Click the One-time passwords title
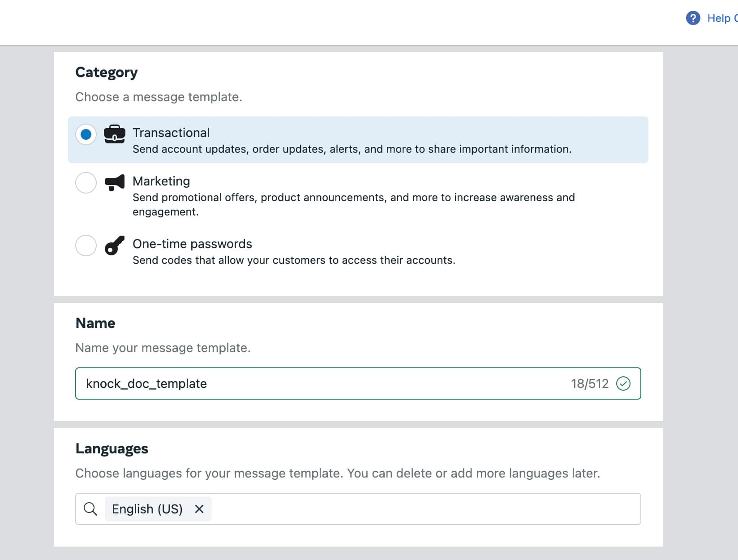 pyautogui.click(x=192, y=244)
